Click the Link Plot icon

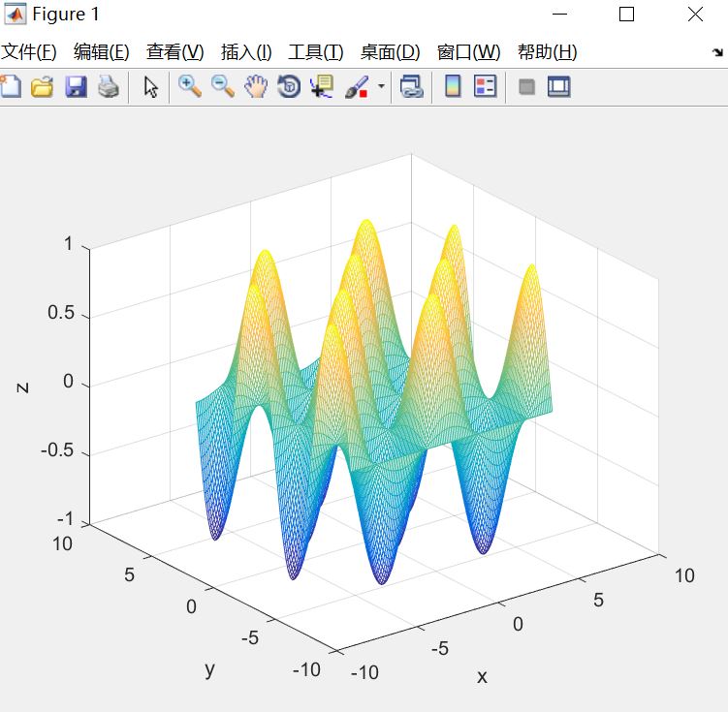[x=411, y=87]
